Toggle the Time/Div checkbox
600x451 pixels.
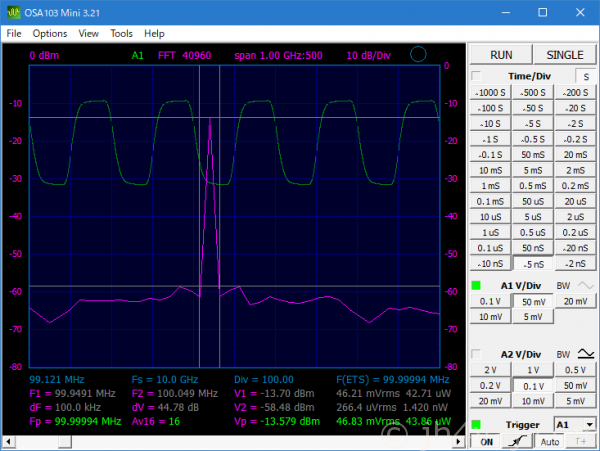[476, 76]
